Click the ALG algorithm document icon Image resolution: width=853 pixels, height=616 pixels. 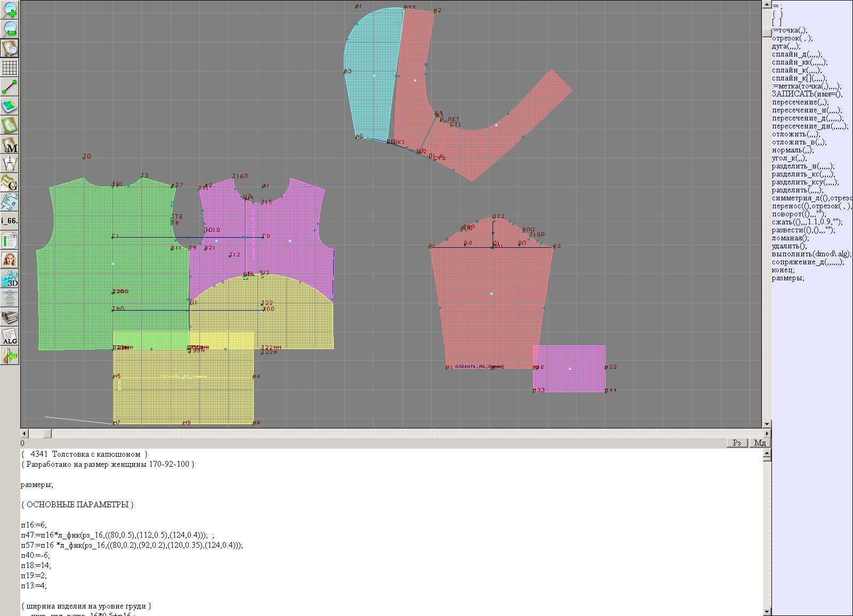[x=10, y=337]
